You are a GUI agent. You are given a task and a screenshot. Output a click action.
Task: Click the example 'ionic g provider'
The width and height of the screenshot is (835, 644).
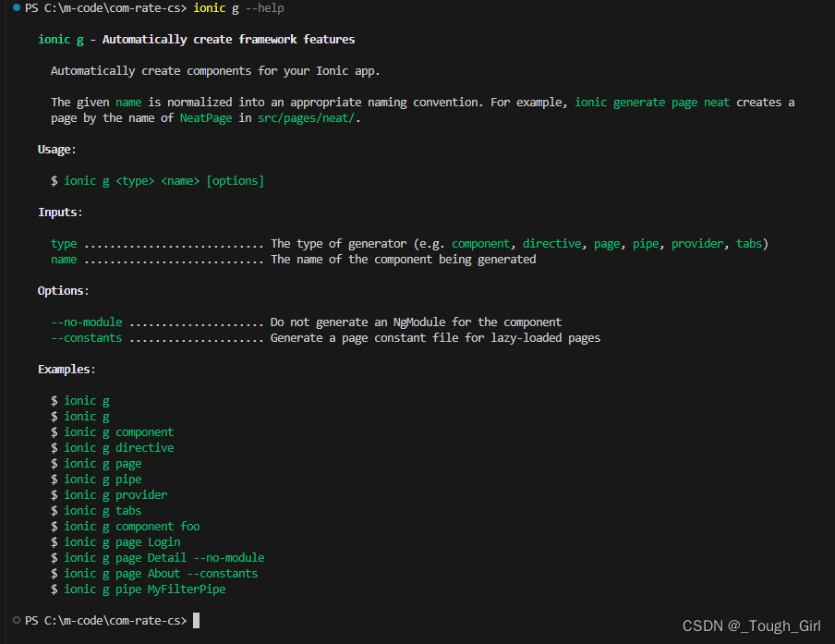click(x=115, y=495)
